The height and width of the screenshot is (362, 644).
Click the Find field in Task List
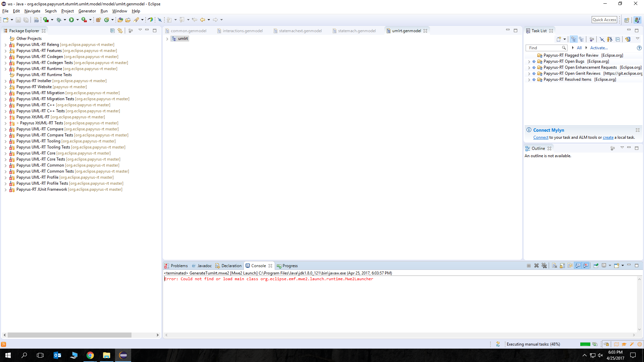[x=546, y=48]
